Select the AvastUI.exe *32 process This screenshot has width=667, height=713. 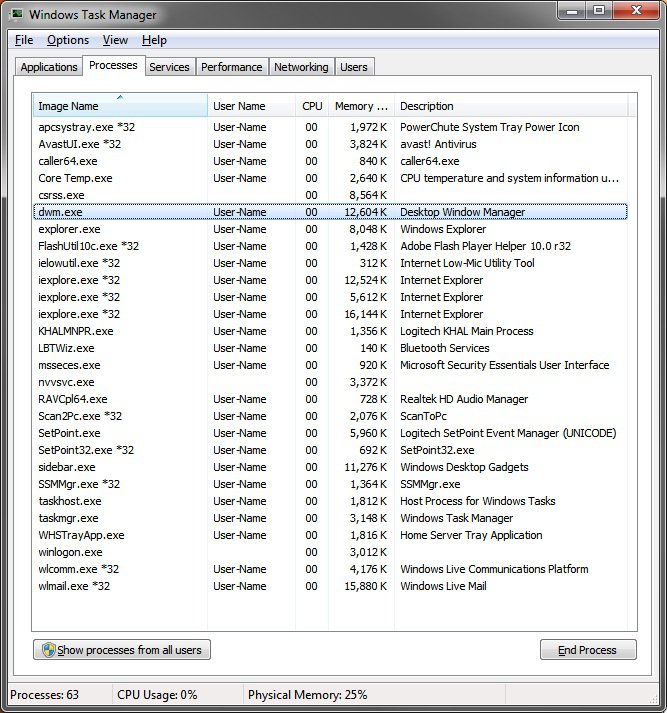coord(330,144)
